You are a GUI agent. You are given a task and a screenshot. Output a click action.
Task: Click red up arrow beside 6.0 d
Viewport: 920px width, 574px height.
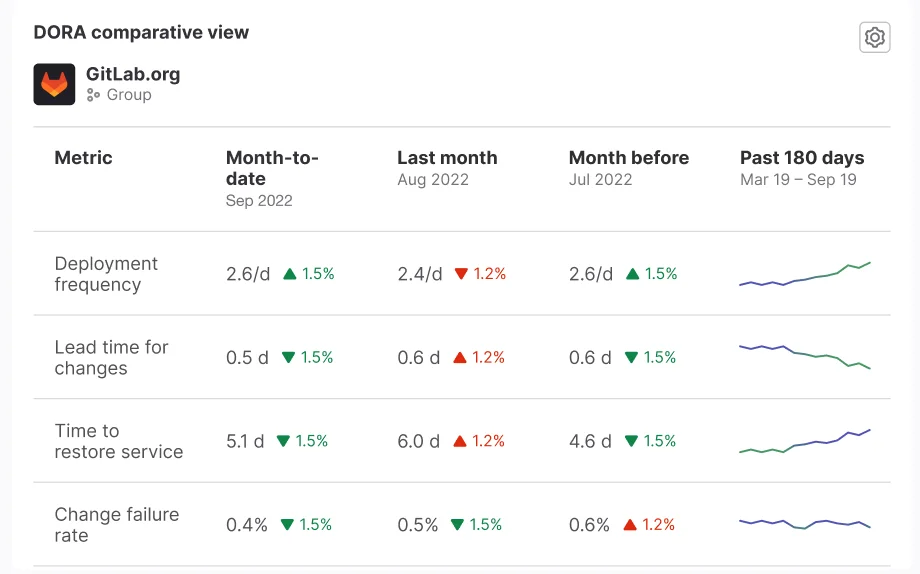(x=460, y=441)
